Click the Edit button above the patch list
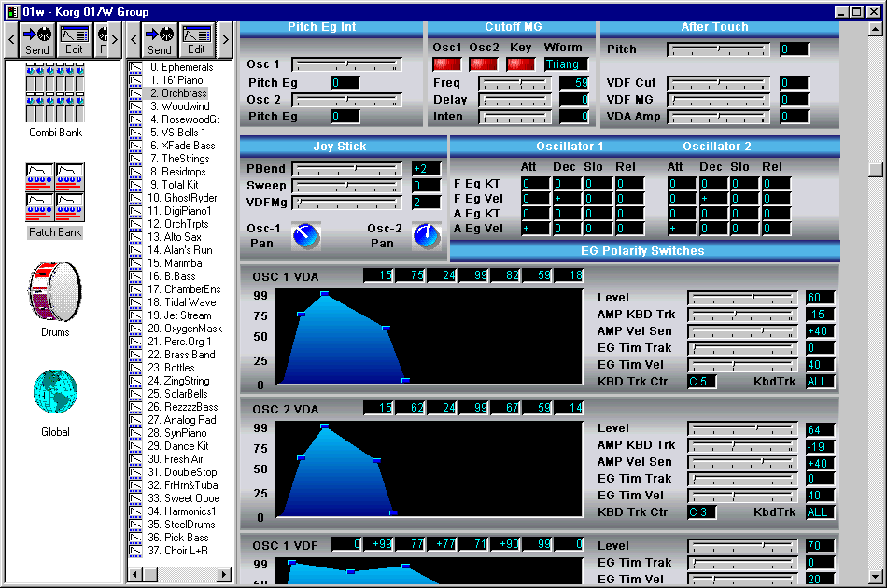This screenshot has height=588, width=887. (x=197, y=40)
